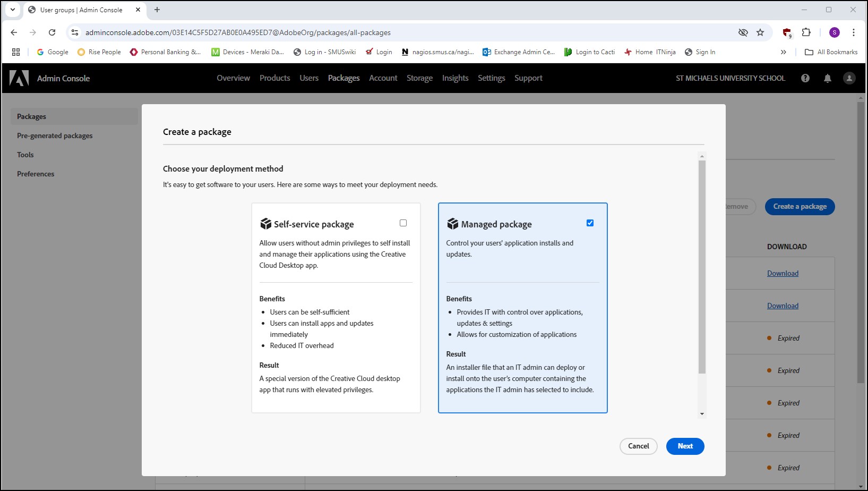Screen dimensions: 868x491
Task: Open the Chrome profile avatar S
Action: pyautogui.click(x=835, y=32)
